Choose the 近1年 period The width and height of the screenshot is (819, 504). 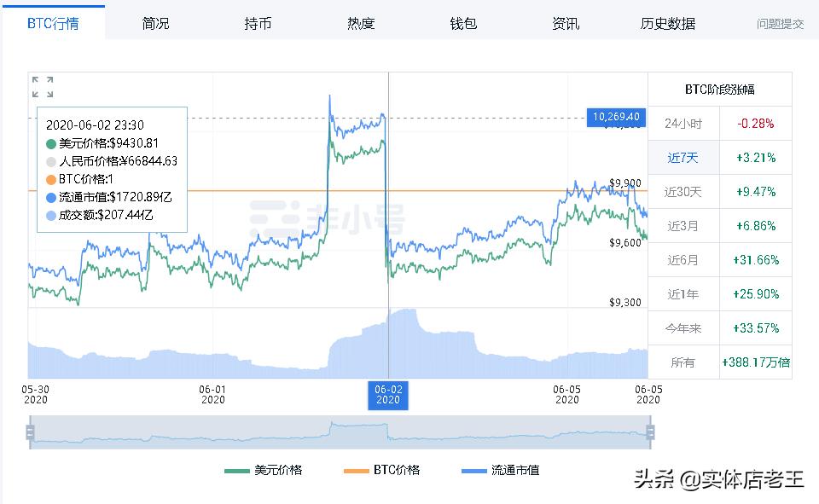pos(683,294)
